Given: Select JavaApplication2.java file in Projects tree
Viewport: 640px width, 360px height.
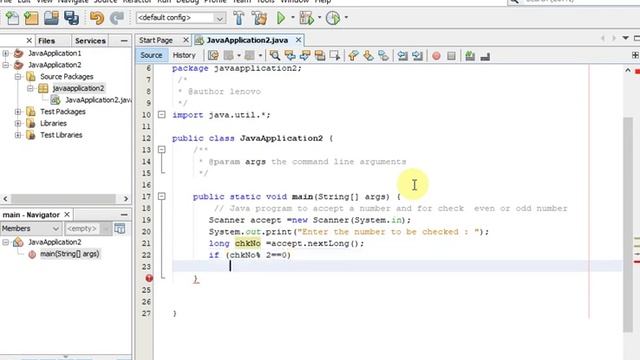Looking at the screenshot, I should click(x=98, y=100).
